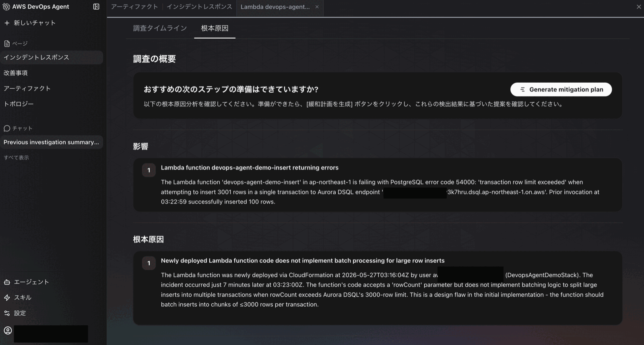
Task: Click the スキル lightning icon
Action: point(7,297)
